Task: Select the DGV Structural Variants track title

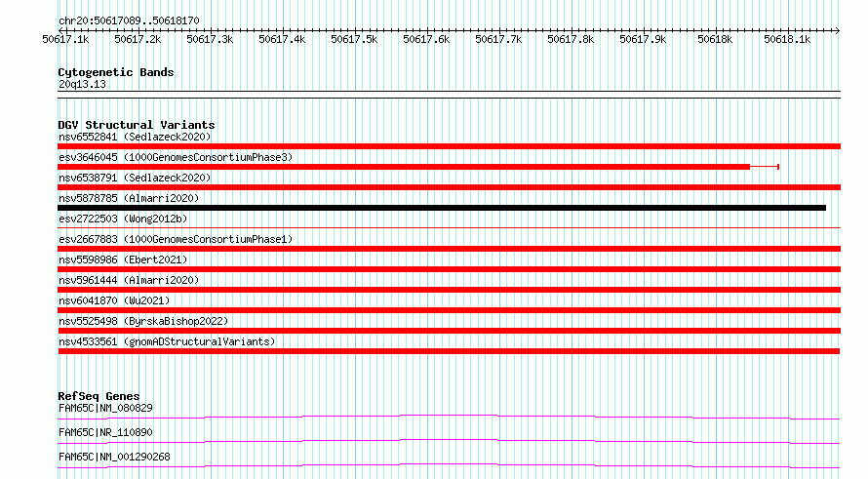Action: pos(137,125)
